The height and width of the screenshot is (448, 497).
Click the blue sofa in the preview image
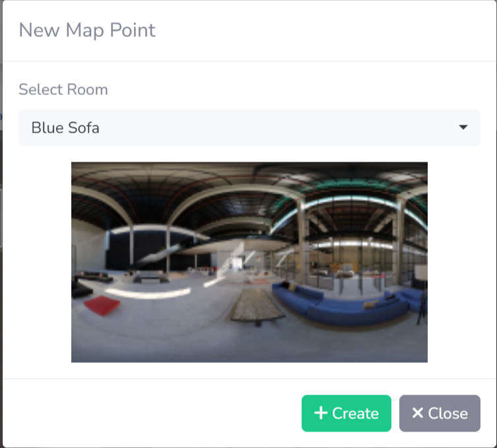click(x=344, y=305)
